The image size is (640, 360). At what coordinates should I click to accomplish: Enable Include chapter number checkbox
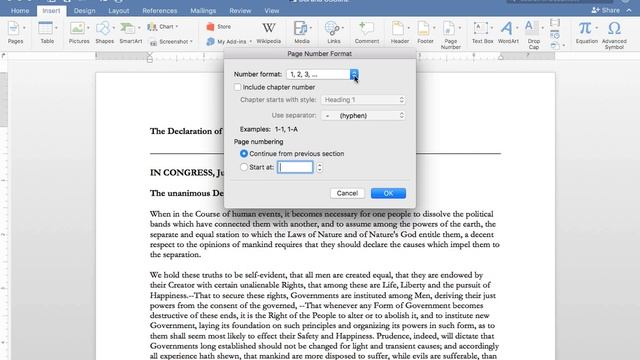[x=238, y=87]
